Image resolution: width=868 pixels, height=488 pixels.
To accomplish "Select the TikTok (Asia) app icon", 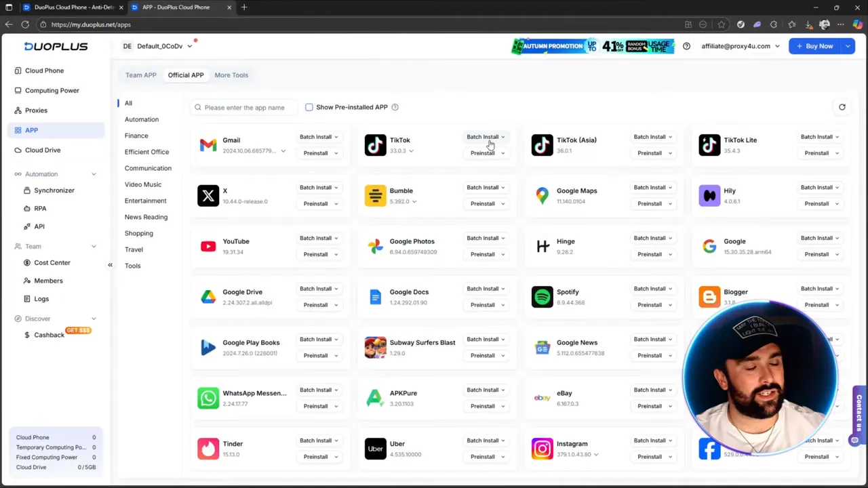I will 542,145.
